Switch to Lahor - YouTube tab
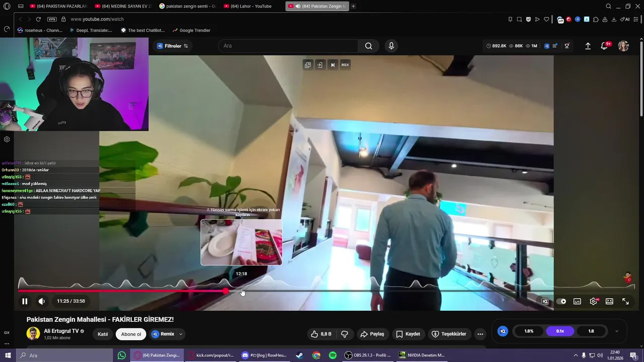This screenshot has width=644, height=362. click(252, 6)
